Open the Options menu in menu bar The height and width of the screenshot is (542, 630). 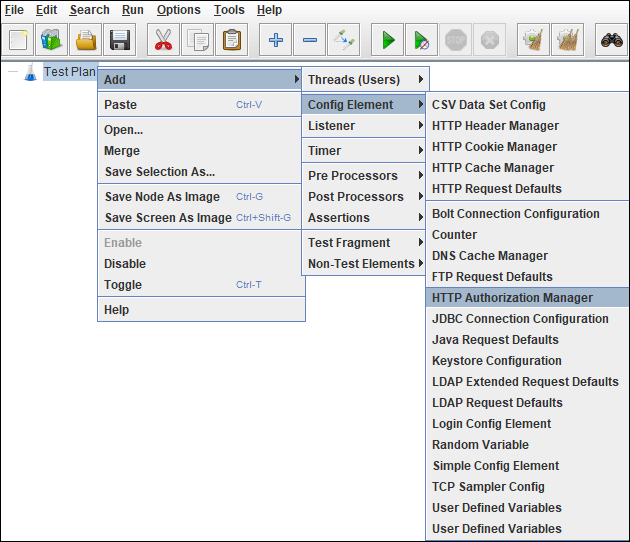[178, 10]
